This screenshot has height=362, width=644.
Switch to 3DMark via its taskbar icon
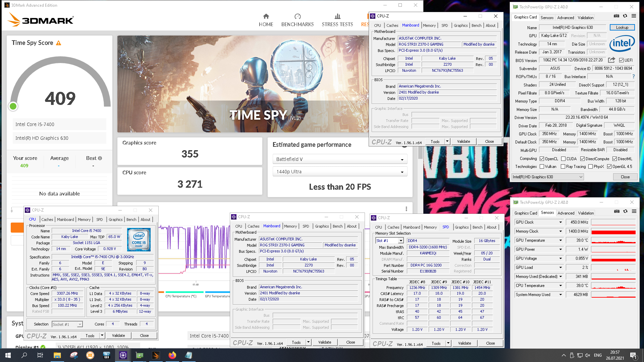point(156,355)
